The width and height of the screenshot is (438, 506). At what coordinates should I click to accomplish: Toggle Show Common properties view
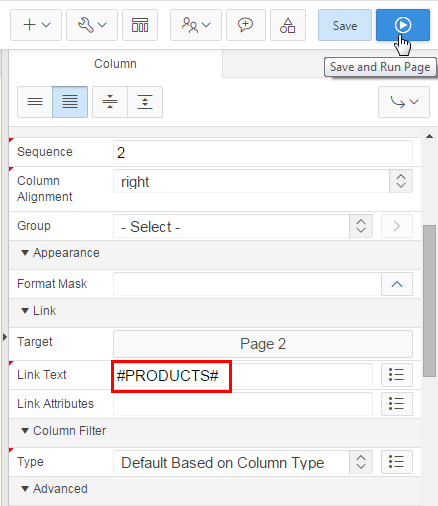coord(35,102)
